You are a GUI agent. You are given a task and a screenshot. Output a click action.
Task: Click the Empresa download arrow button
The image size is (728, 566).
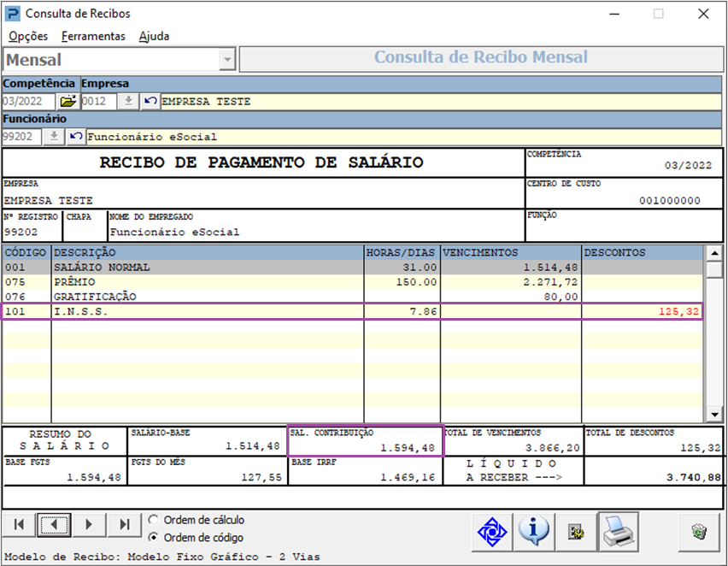[128, 101]
